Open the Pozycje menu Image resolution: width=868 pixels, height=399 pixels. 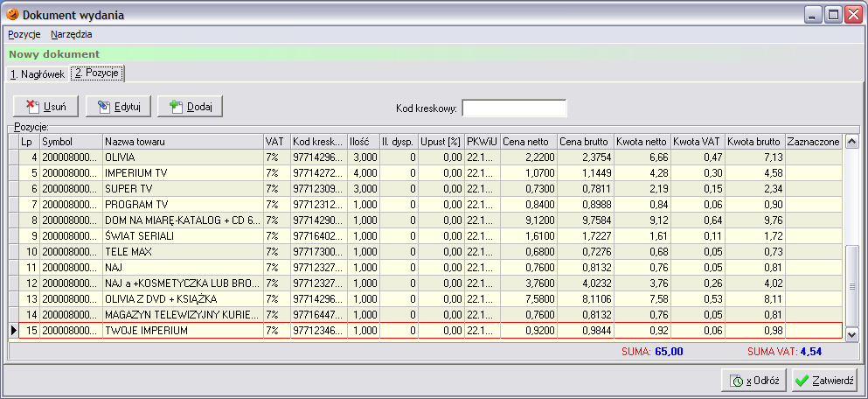coord(24,34)
